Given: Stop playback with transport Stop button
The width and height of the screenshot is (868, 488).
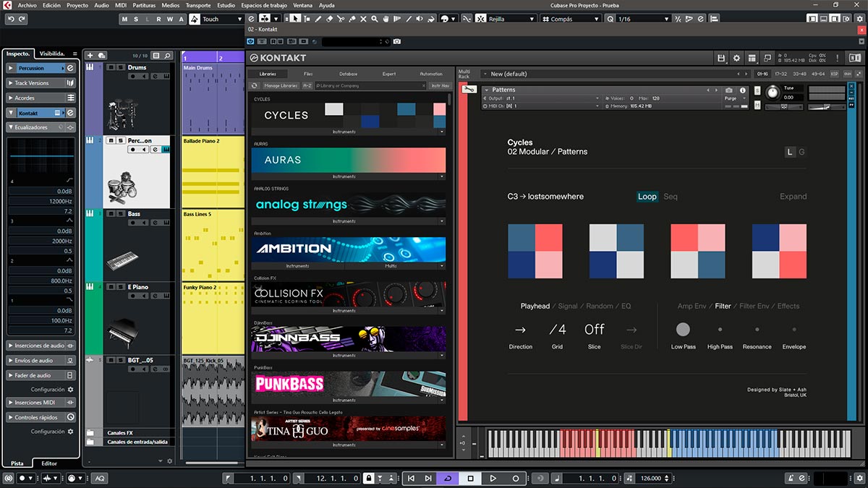Looking at the screenshot, I should click(470, 478).
